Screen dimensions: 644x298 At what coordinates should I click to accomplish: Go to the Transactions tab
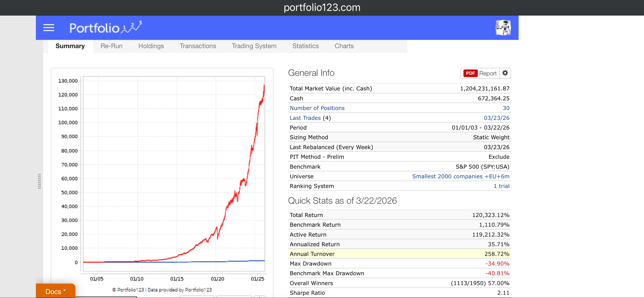click(x=198, y=46)
